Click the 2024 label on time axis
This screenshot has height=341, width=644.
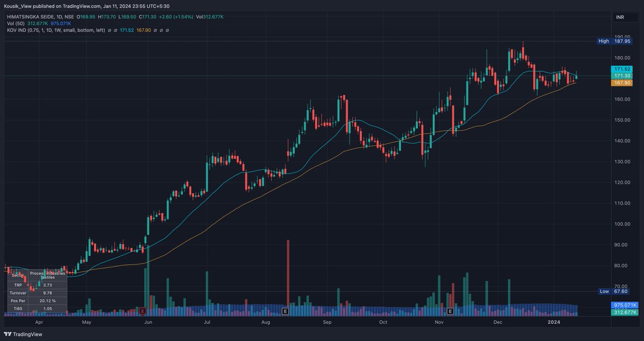554,323
